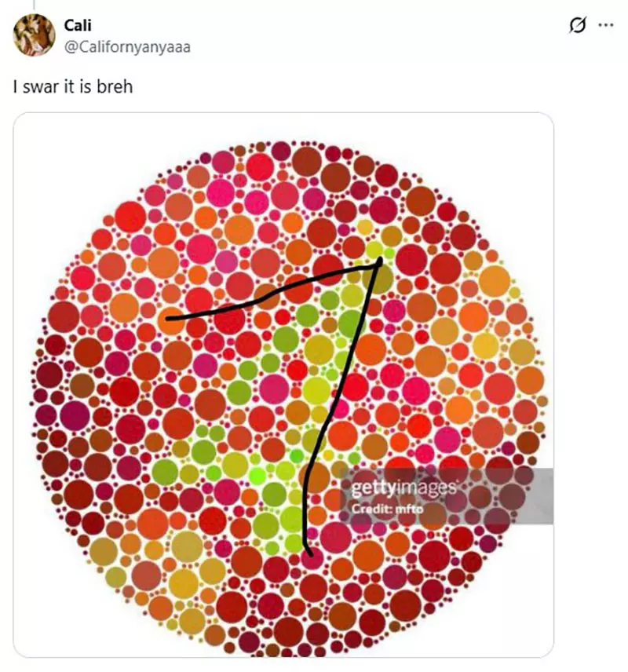Click the brightest neon green dot in the image
628x672 pixels.
[x=256, y=475]
